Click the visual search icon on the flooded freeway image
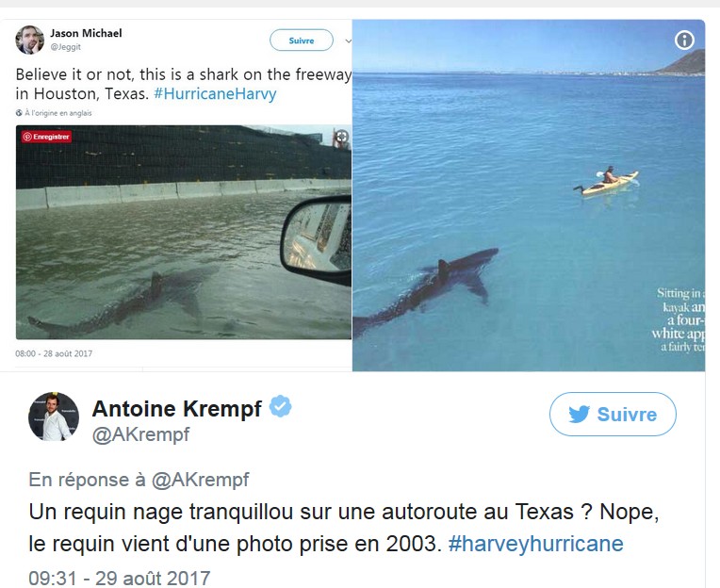Screen dimensions: 720x588 click(x=341, y=137)
